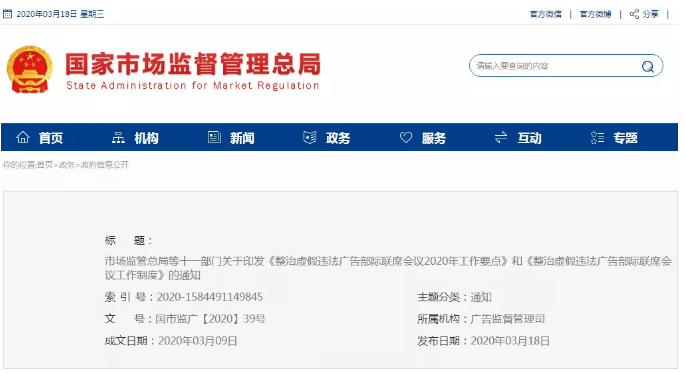Click the list icon beside 专题

[x=597, y=138]
